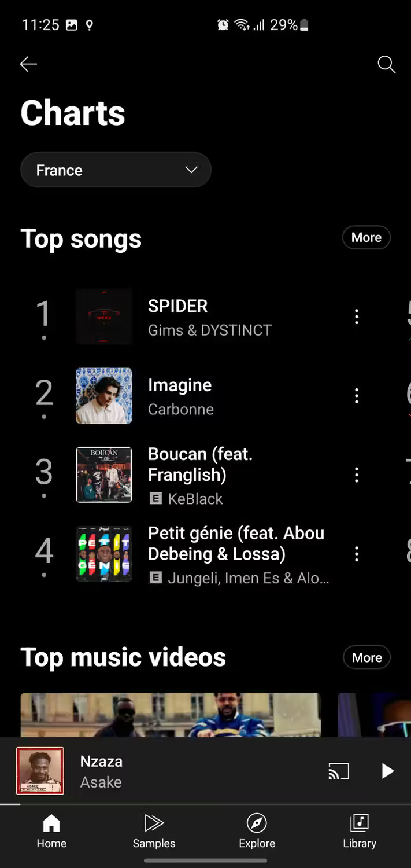Tap More next to Top songs
Viewport: 411px width, 868px height.
click(x=366, y=237)
